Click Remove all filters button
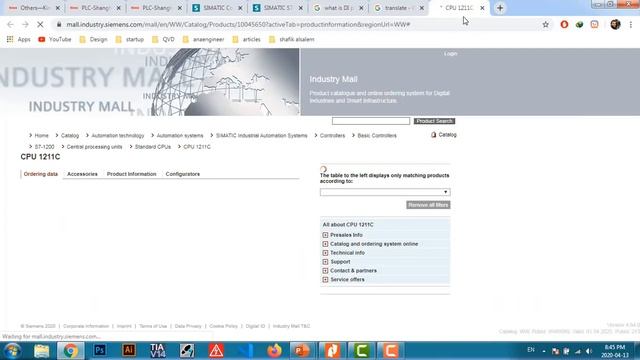Viewport: 640px width, 360px height. coord(428,205)
